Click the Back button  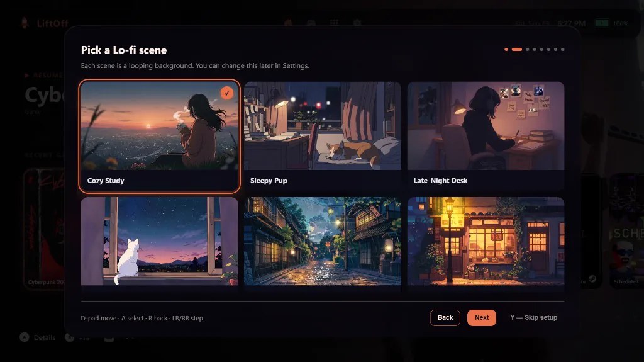[x=445, y=317]
